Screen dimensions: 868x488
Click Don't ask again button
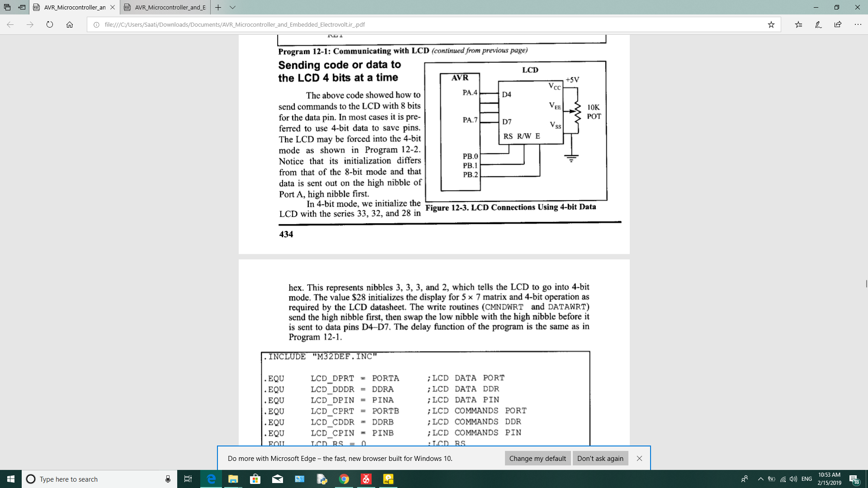[x=600, y=458]
